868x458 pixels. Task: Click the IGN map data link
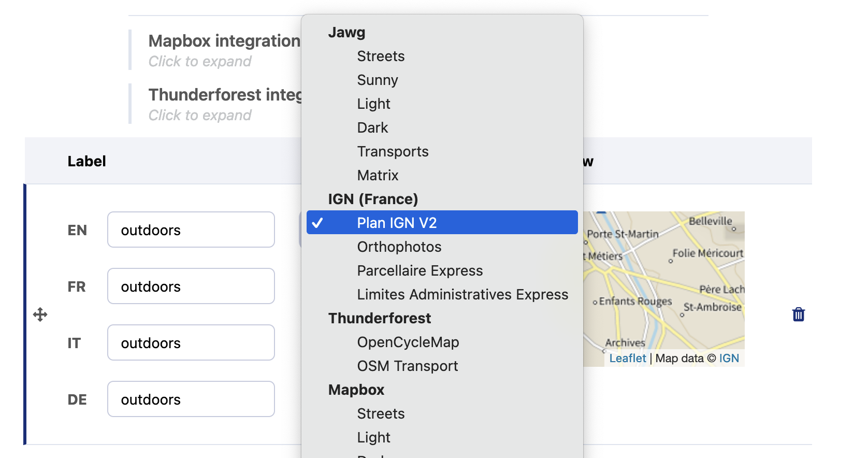pyautogui.click(x=729, y=359)
